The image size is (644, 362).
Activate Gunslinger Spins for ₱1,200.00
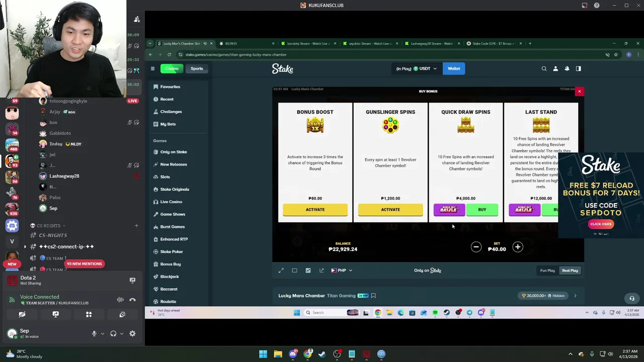point(390,210)
